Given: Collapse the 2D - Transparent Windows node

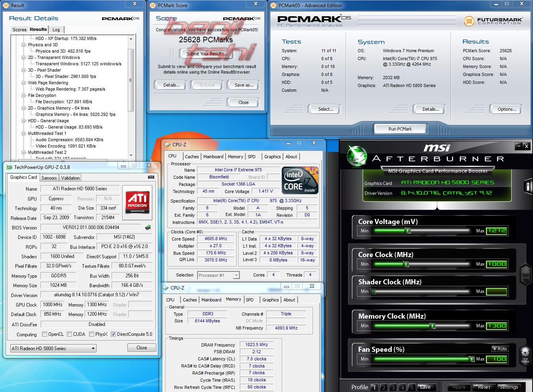Looking at the screenshot, I should click(x=24, y=57).
